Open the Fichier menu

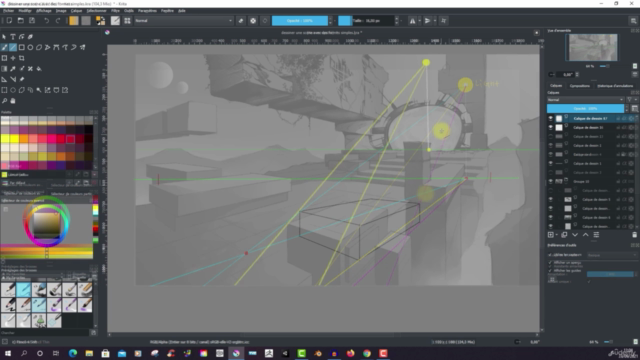(8, 11)
